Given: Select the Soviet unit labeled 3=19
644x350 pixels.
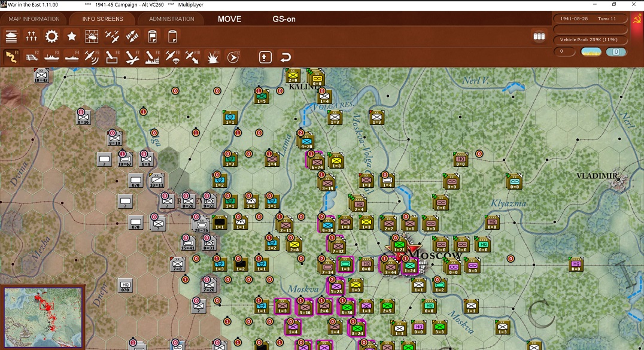Looking at the screenshot, I should [327, 183].
